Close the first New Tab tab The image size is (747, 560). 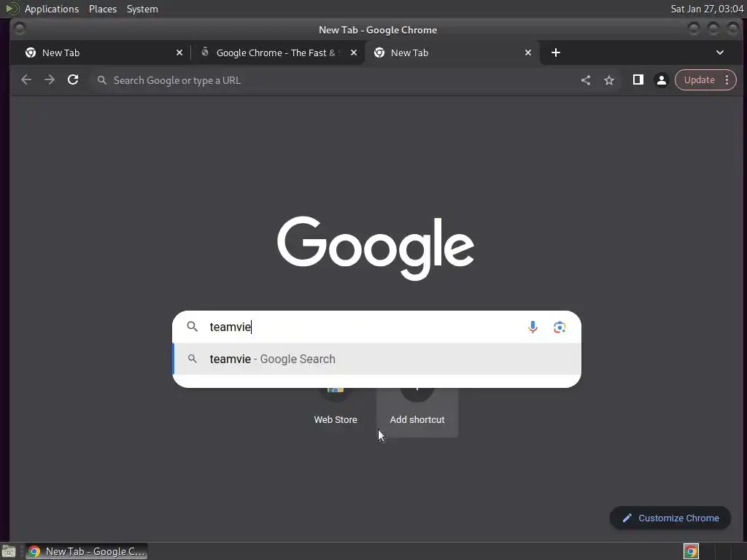click(x=179, y=52)
